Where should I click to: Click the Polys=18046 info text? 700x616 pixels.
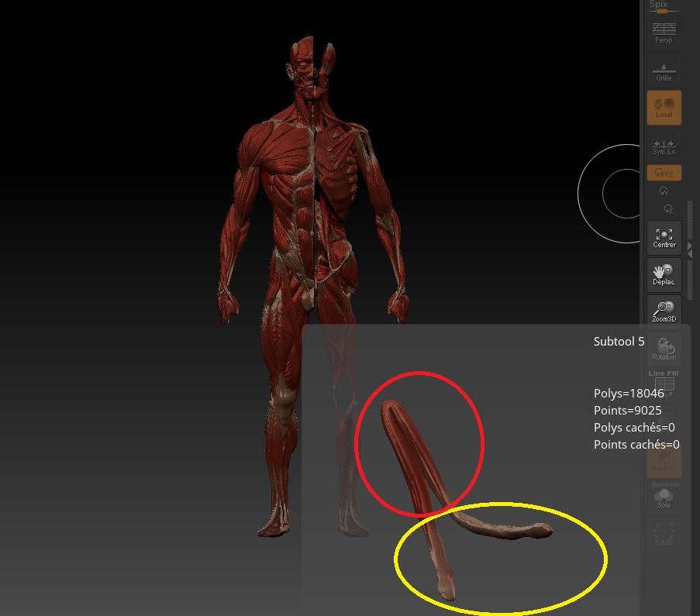629,394
